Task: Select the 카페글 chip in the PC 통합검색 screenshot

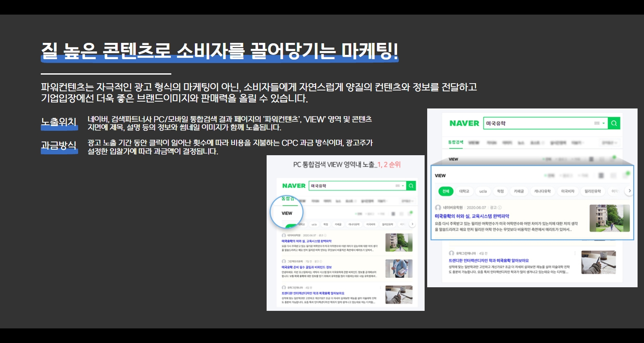Action: (338, 224)
